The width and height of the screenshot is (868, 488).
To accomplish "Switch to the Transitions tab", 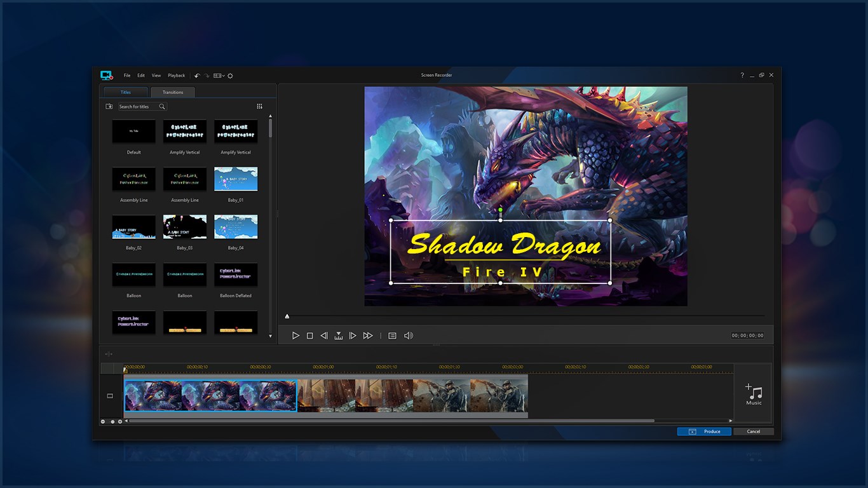I will (x=173, y=92).
